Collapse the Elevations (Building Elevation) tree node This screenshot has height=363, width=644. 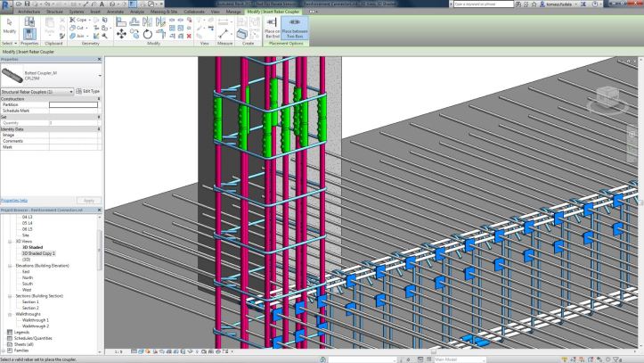click(x=10, y=266)
